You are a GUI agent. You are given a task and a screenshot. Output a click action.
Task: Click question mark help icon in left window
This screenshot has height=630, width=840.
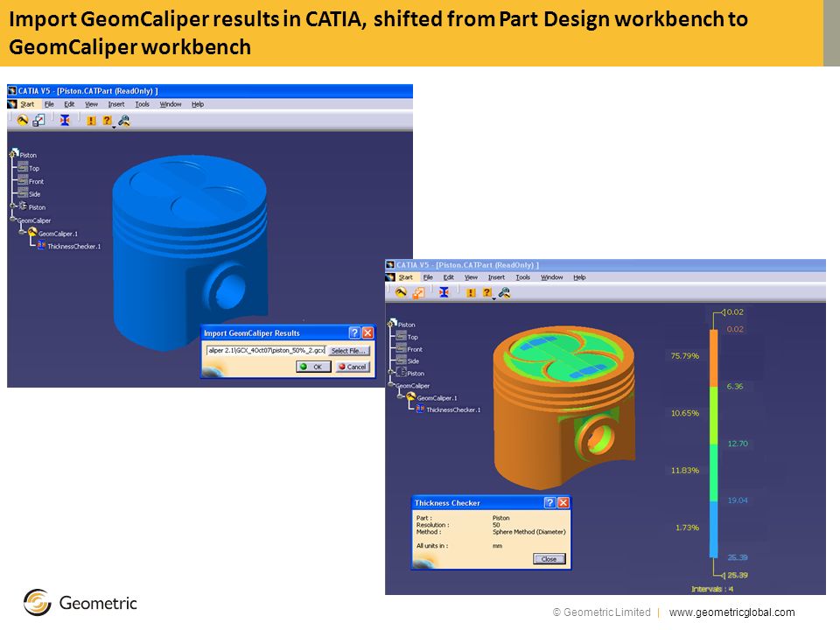[x=107, y=120]
